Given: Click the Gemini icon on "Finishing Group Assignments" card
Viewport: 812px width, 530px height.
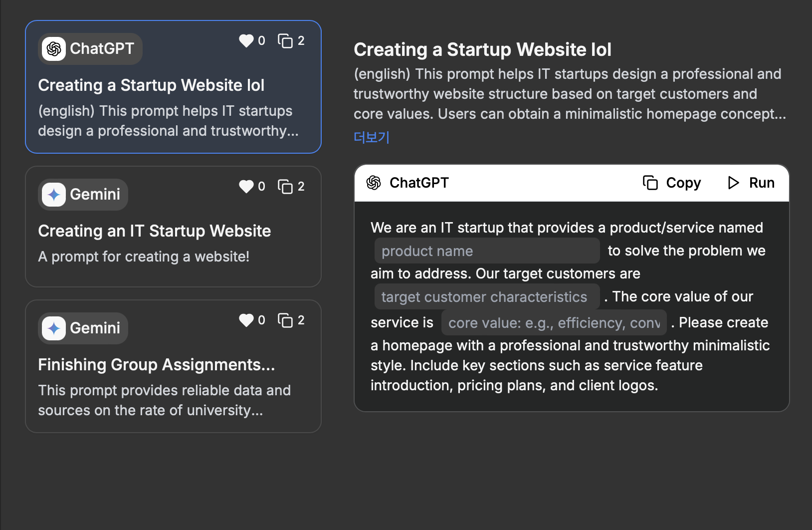Looking at the screenshot, I should coord(53,328).
